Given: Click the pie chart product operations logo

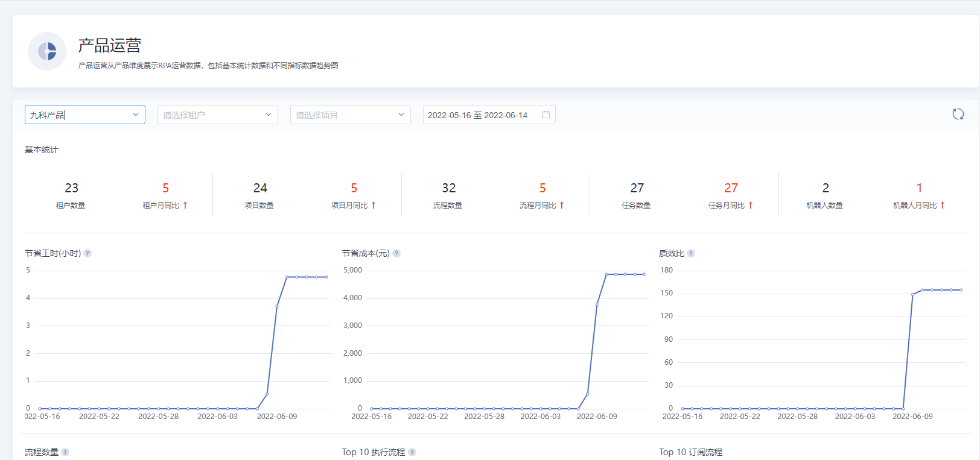Looking at the screenshot, I should 47,51.
